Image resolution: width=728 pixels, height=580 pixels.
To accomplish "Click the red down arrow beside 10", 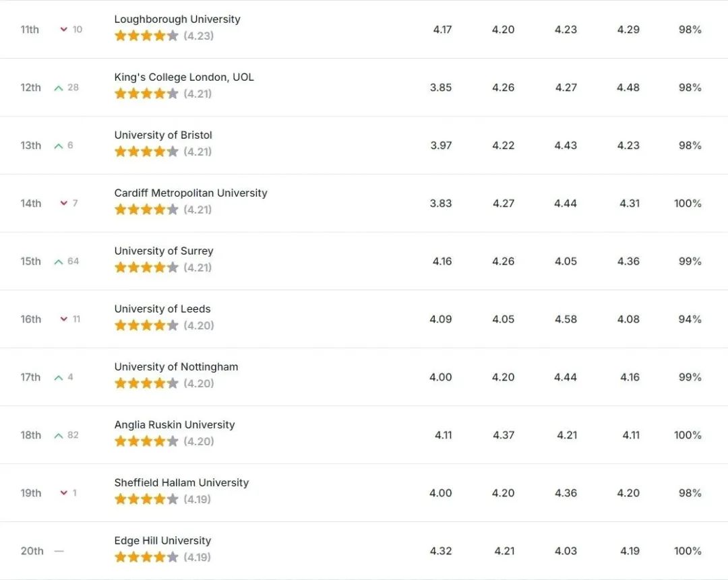I will [x=64, y=29].
